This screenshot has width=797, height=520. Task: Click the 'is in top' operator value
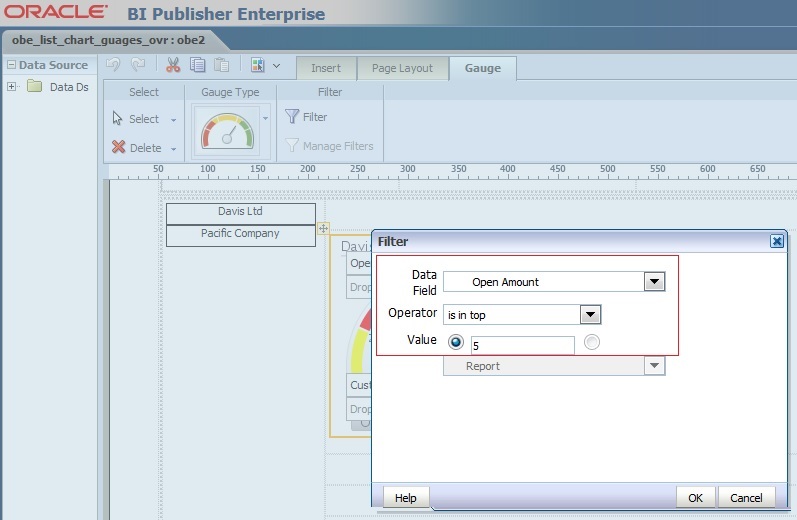[x=467, y=315]
